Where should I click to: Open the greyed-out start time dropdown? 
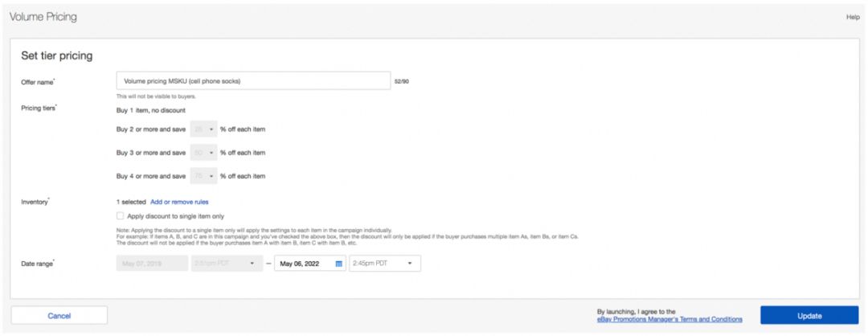[227, 264]
